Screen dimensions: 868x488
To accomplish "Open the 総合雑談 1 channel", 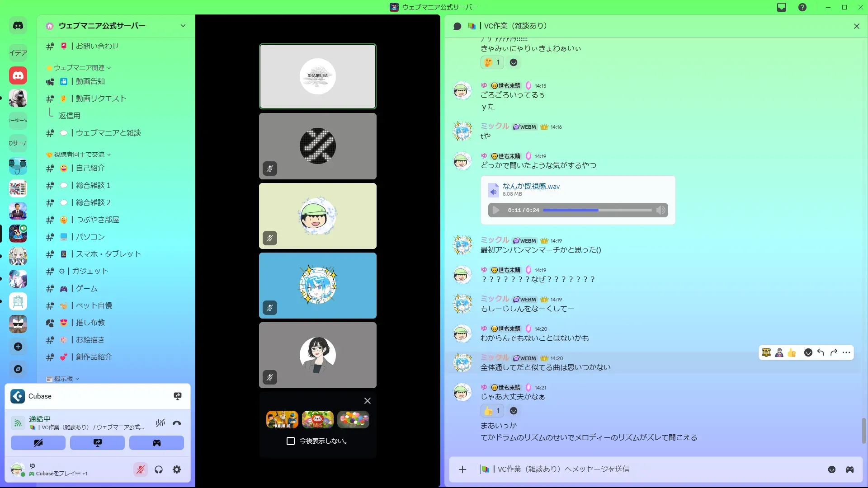I will (93, 185).
